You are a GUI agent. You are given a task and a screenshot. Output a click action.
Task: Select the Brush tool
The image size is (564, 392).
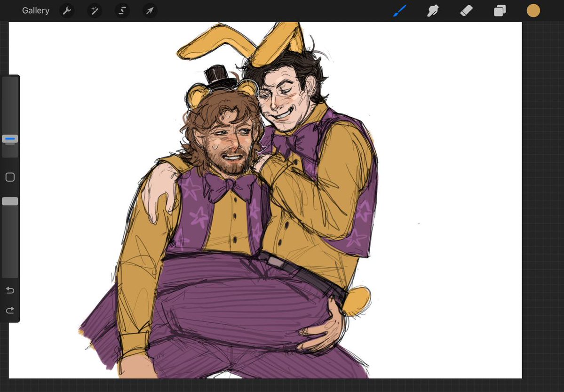400,11
